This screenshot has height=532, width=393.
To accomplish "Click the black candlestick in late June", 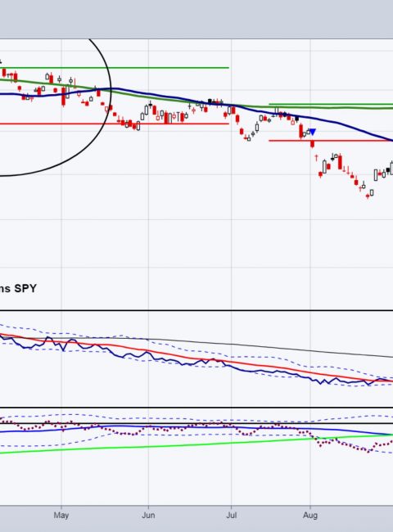I will [x=210, y=101].
